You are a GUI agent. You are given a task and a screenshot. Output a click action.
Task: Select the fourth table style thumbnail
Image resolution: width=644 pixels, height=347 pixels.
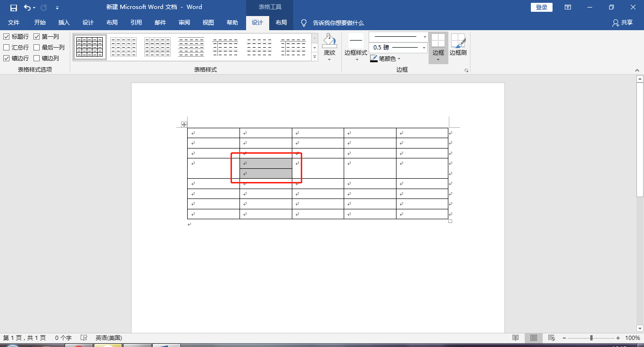[x=191, y=47]
